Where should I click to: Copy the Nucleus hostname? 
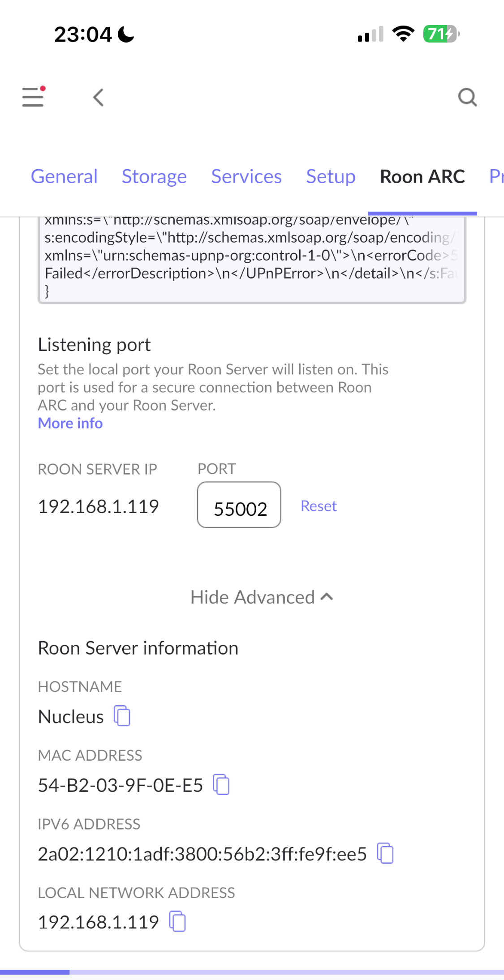[x=122, y=716]
